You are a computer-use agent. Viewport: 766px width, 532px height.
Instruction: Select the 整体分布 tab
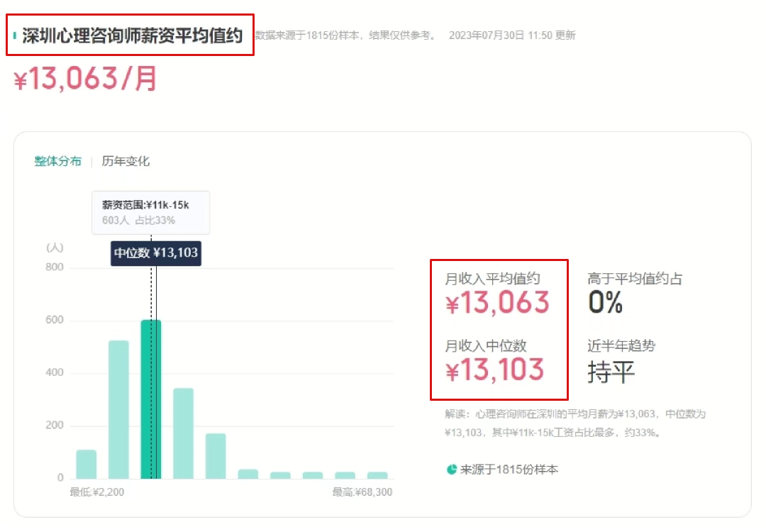[x=57, y=162]
